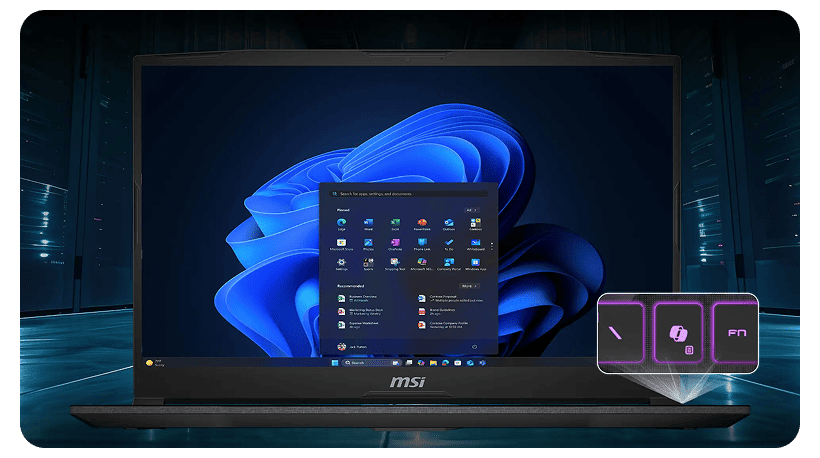Launch Word from the Start menu
Viewport: 820px width, 458px height.
tap(368, 223)
